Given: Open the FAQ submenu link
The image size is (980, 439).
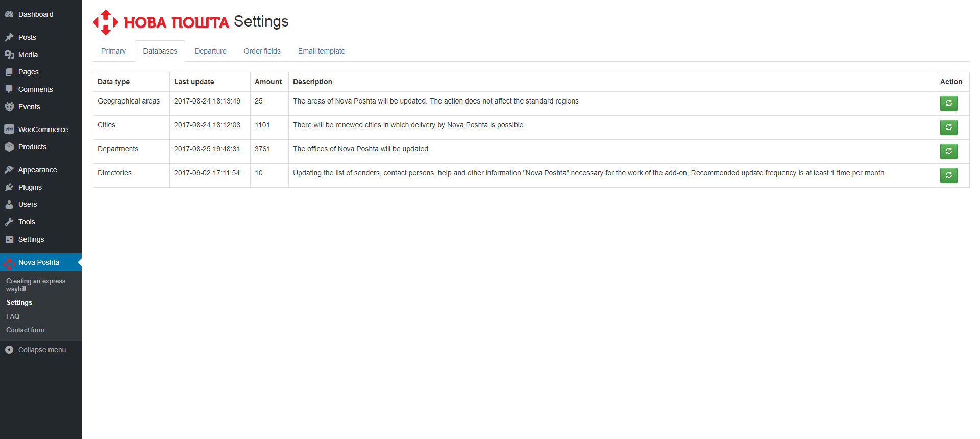Looking at the screenshot, I should [13, 316].
